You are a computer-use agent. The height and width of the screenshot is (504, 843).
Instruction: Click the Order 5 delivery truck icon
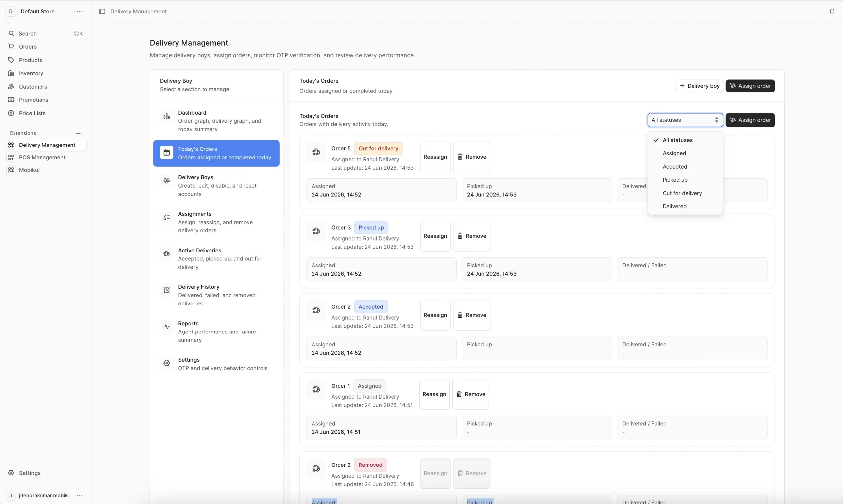[x=316, y=152]
